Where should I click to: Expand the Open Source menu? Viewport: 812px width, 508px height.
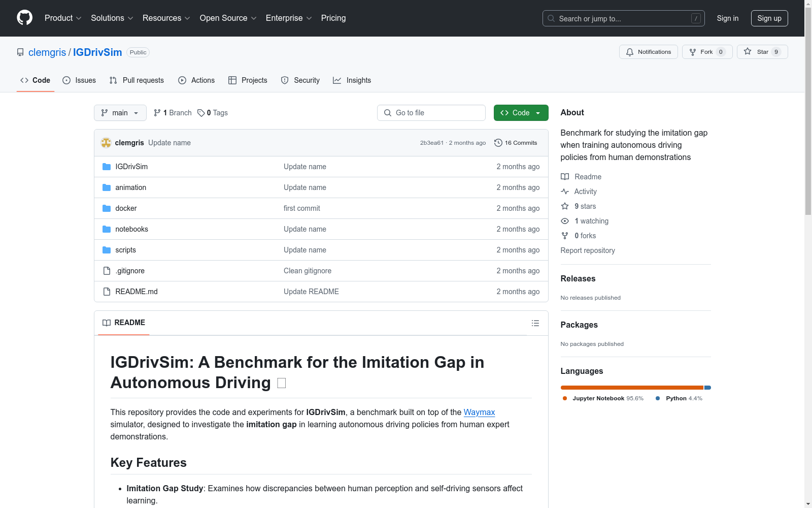point(228,18)
